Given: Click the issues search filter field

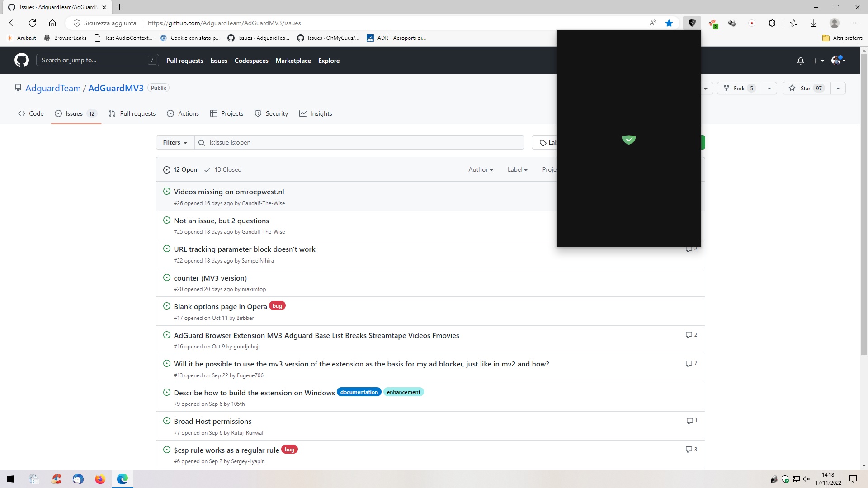Looking at the screenshot, I should coord(362,142).
